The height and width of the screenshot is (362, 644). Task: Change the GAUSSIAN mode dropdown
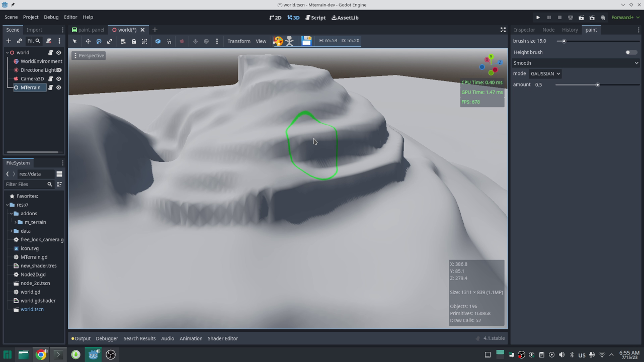pyautogui.click(x=545, y=73)
